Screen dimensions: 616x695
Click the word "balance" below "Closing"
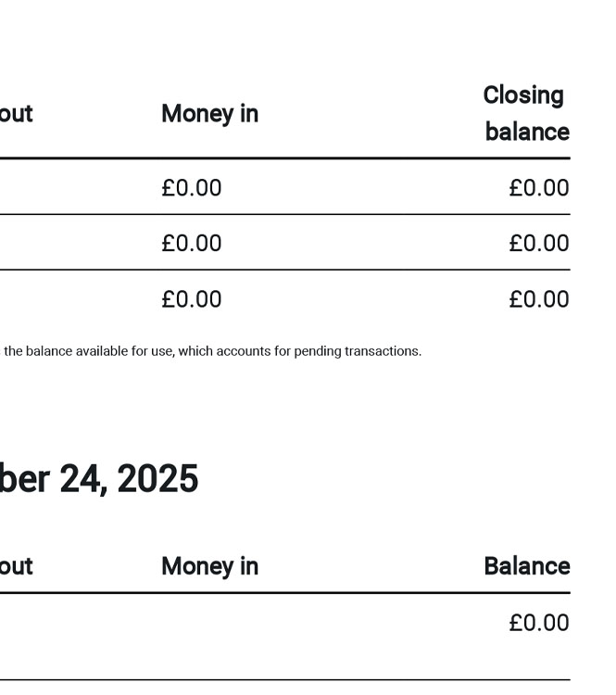[x=527, y=132]
